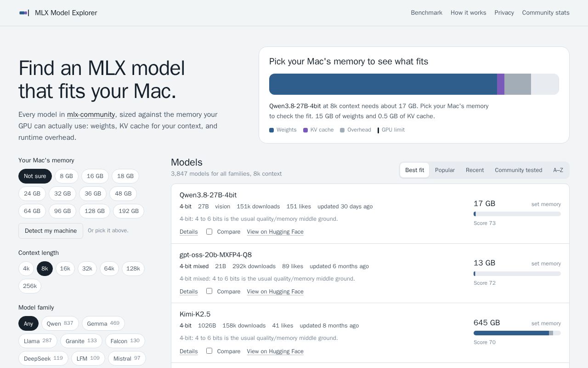This screenshot has width=588, height=368.
Task: Set context length to 128k
Action: click(x=133, y=269)
